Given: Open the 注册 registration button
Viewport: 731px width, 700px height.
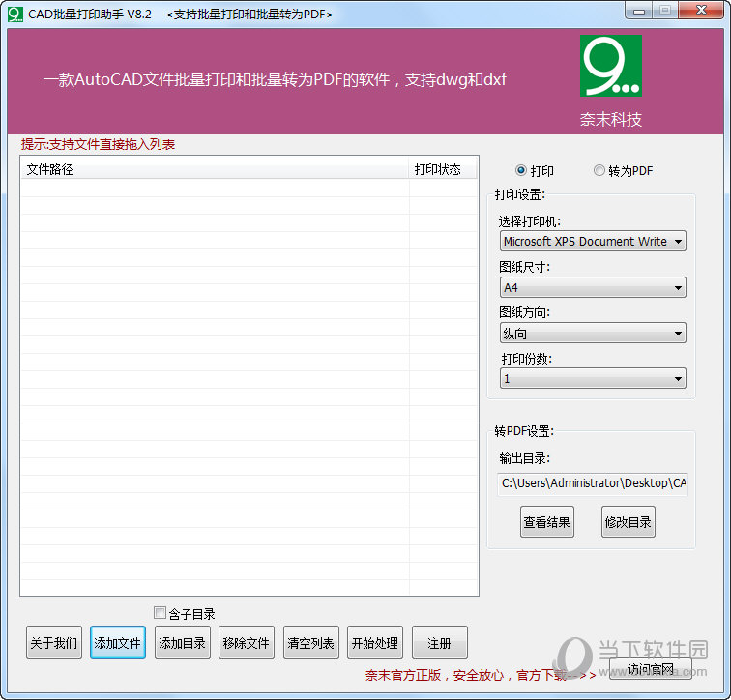Looking at the screenshot, I should click(x=440, y=643).
